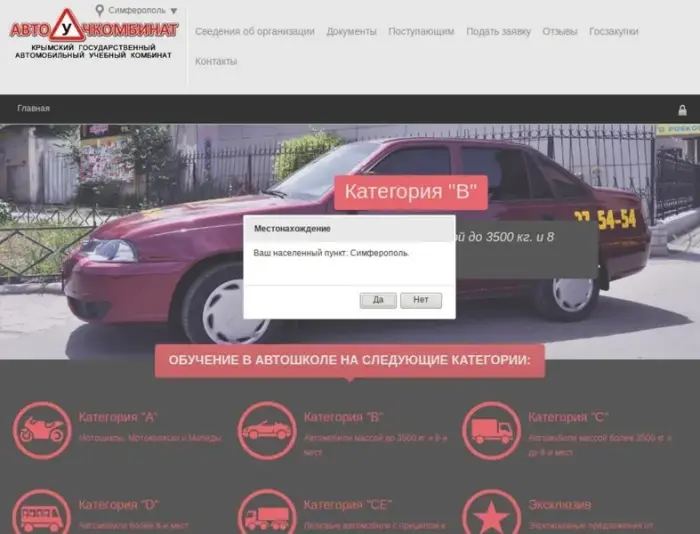The width and height of the screenshot is (700, 534).
Task: Click the car icon for Category B
Action: pos(266,430)
